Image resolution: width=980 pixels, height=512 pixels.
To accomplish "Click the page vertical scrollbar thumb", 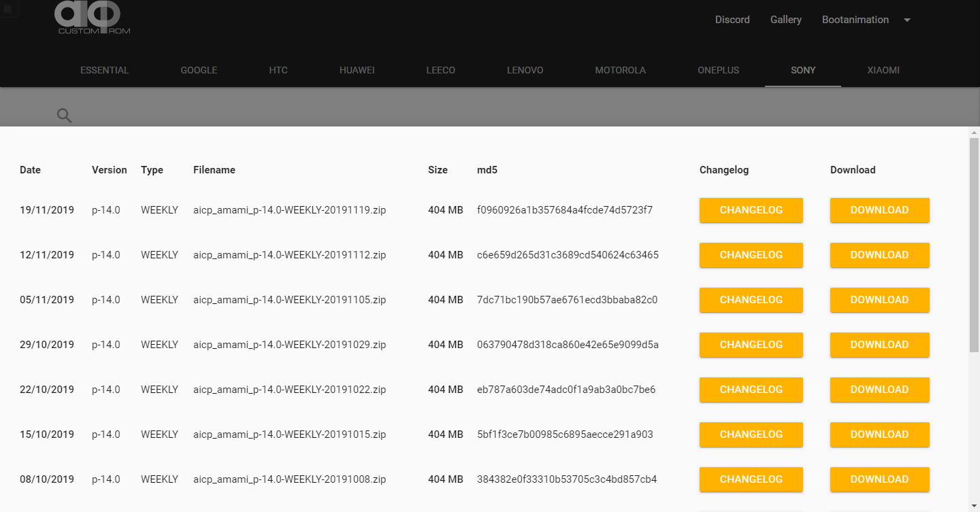I will [x=975, y=245].
